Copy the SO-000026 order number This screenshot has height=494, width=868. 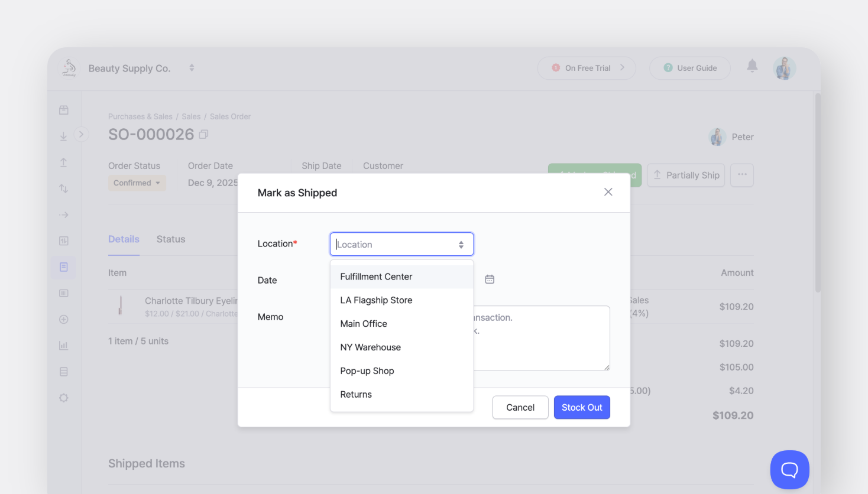click(203, 135)
